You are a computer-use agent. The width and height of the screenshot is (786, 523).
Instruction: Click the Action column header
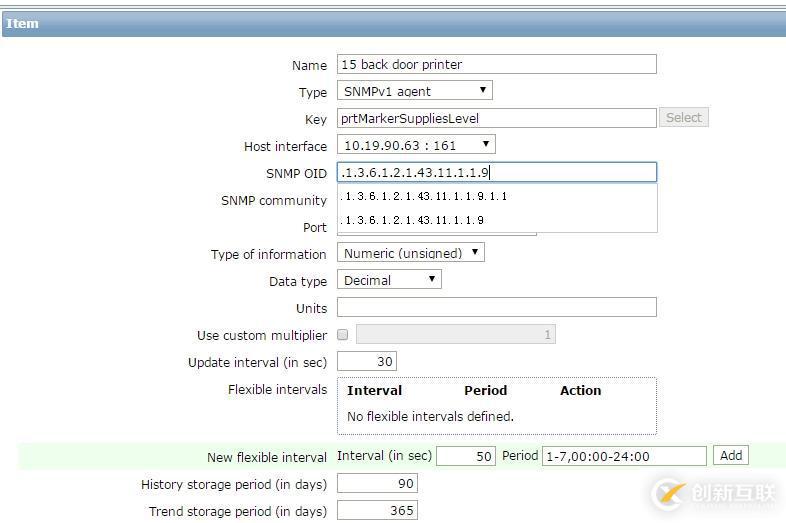[580, 391]
